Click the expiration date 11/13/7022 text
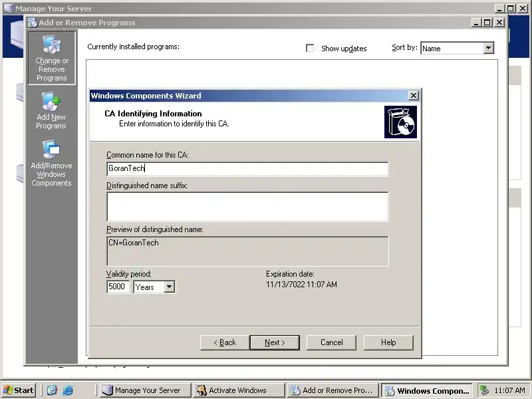This screenshot has width=532, height=399. tap(301, 285)
